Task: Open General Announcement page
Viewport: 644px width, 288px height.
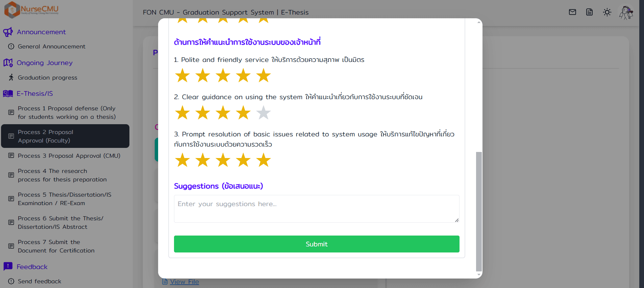Action: [x=51, y=46]
